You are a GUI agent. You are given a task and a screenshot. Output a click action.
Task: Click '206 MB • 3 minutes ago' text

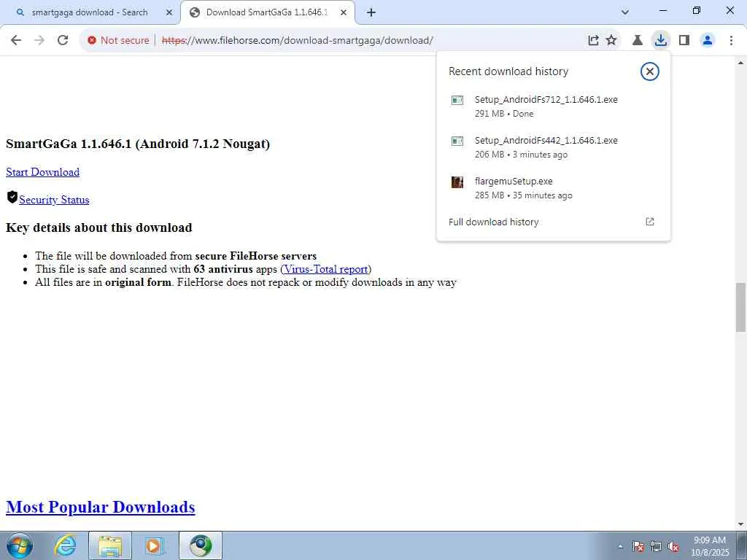click(x=521, y=155)
